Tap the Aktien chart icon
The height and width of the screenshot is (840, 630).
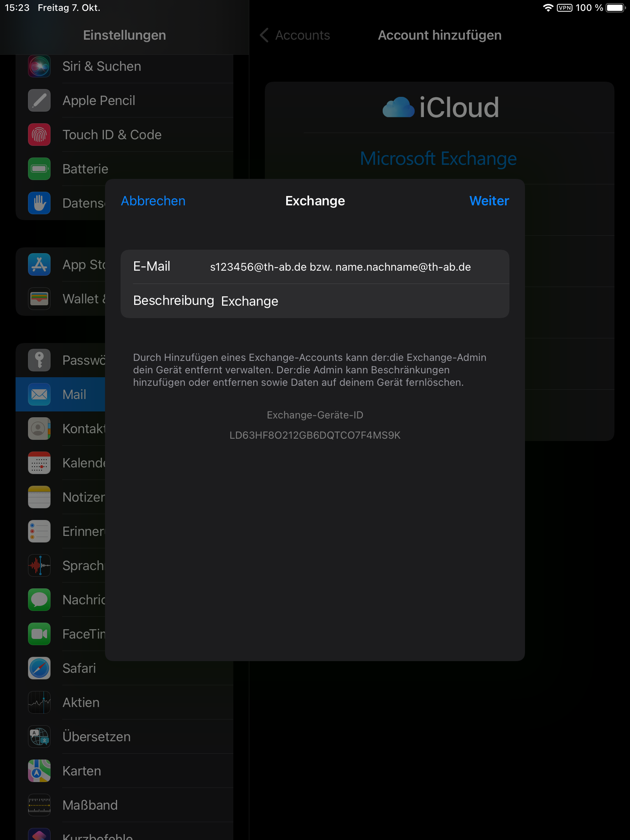tap(39, 702)
